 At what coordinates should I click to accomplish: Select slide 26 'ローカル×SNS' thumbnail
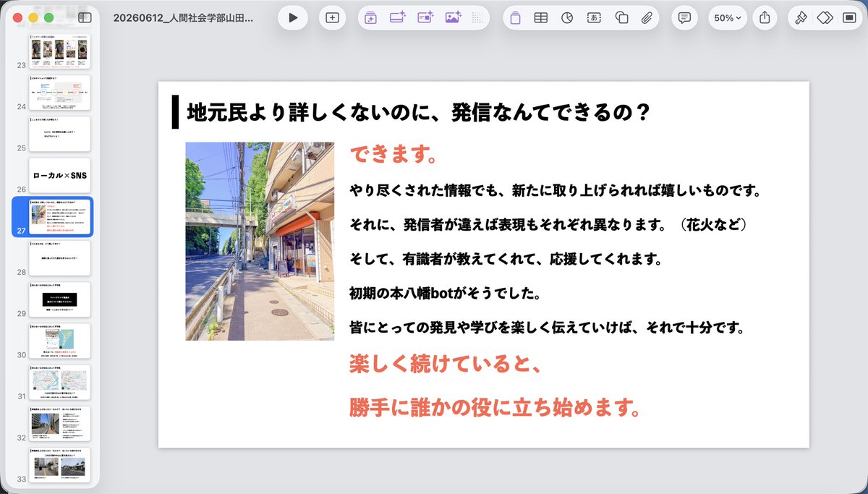click(x=60, y=175)
